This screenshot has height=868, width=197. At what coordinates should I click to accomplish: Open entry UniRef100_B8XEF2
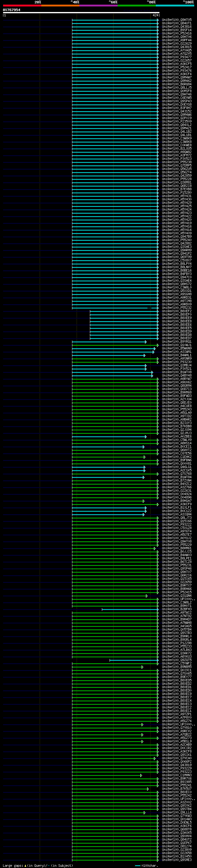[x=177, y=311]
